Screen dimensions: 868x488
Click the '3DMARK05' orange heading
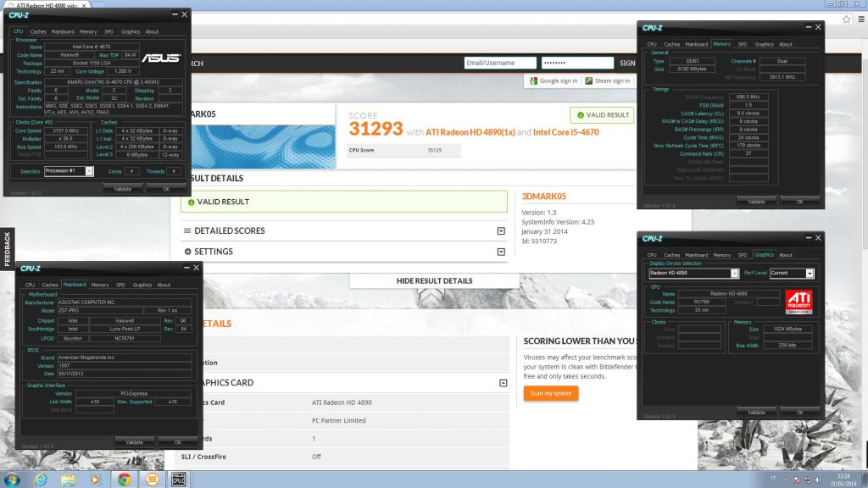[544, 197]
